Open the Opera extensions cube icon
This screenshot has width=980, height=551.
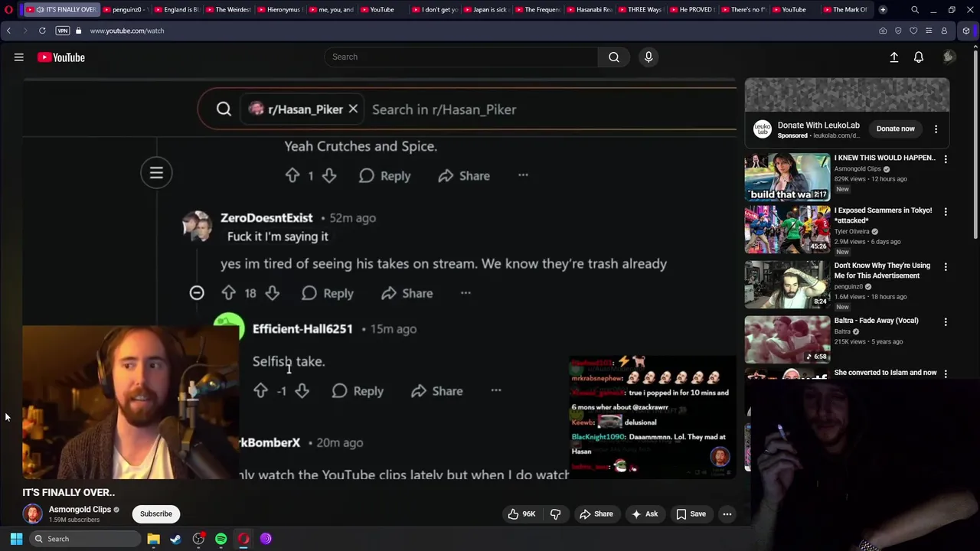pos(966,31)
